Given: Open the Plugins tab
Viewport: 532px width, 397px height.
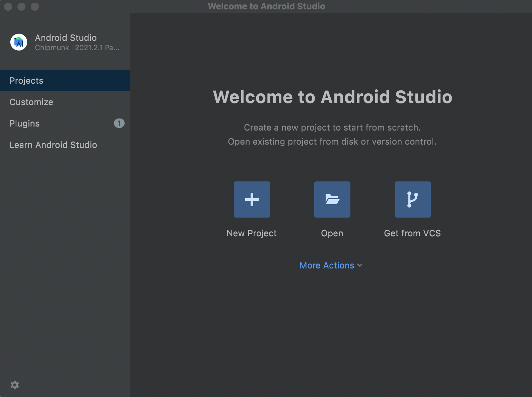Looking at the screenshot, I should [x=65, y=123].
